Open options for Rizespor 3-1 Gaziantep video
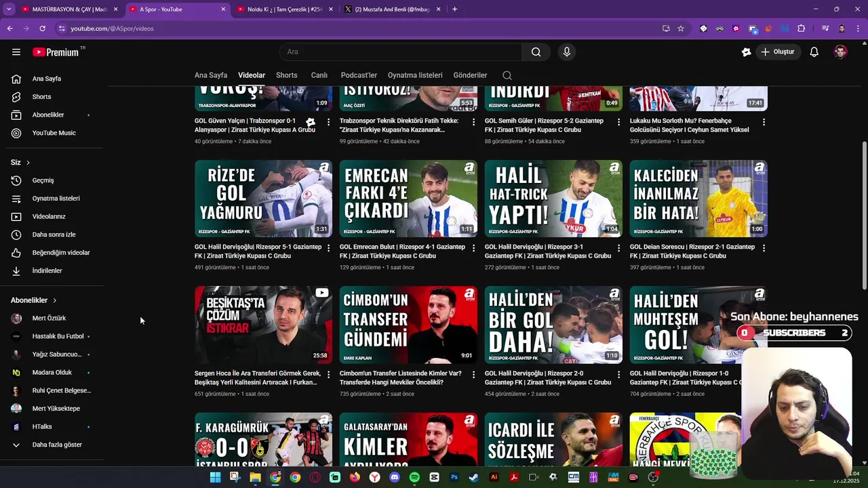This screenshot has width=868, height=488. [x=618, y=248]
